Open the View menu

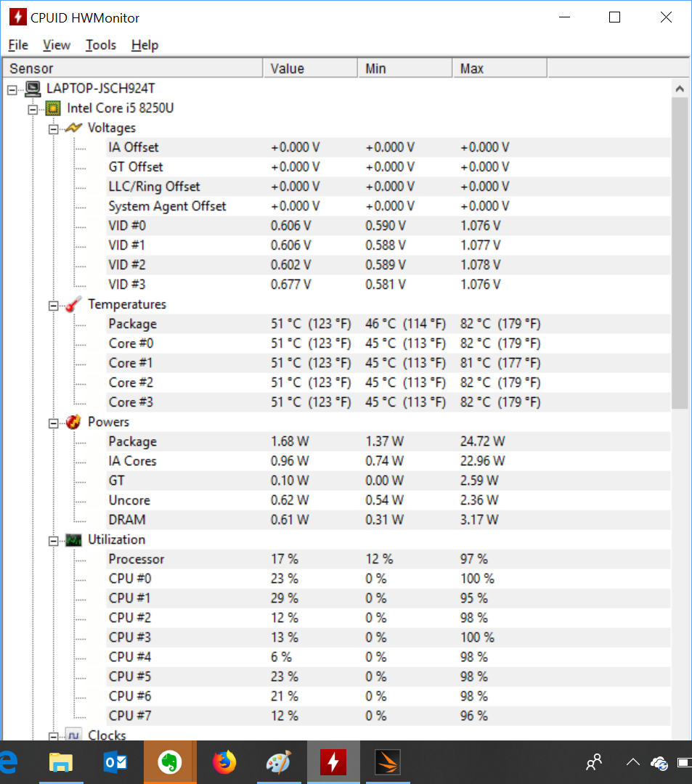(57, 45)
